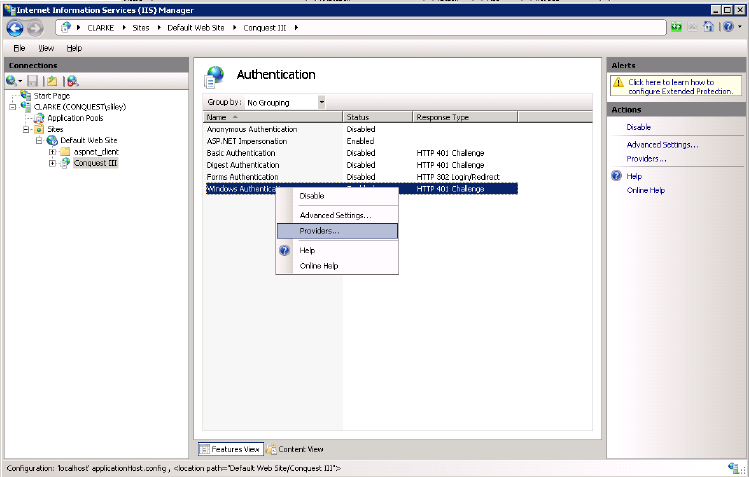The width and height of the screenshot is (749, 477).
Task: Click the aspnet_client folder icon
Action: [x=65, y=152]
